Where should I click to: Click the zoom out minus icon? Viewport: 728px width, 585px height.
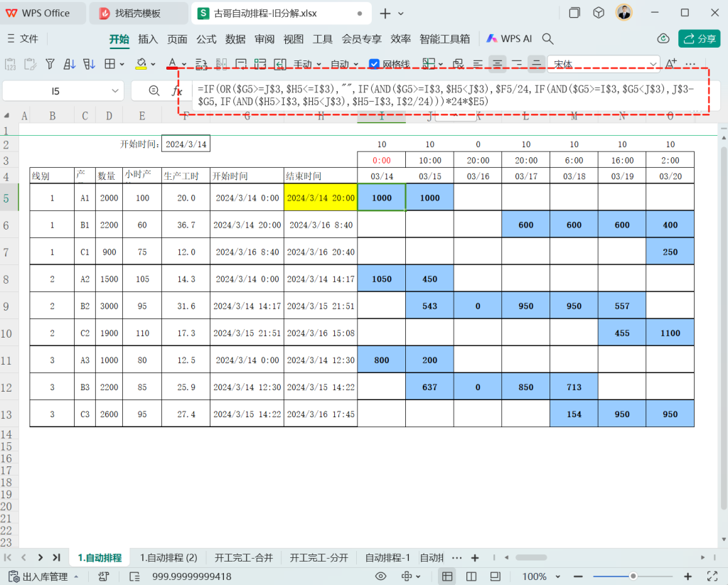(578, 576)
